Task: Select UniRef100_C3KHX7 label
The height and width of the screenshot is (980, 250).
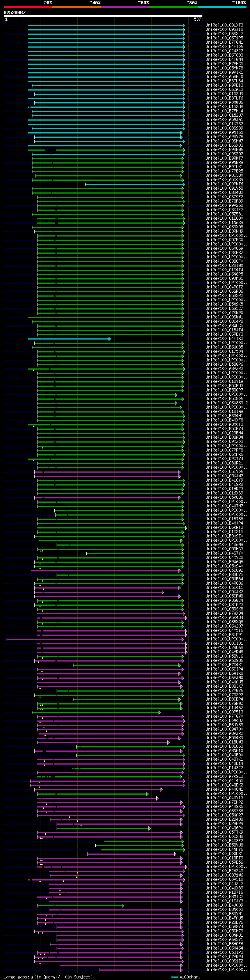Action: pos(224,253)
